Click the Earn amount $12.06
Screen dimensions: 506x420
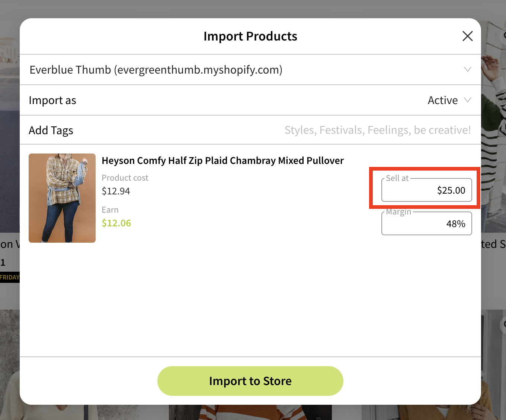point(116,223)
